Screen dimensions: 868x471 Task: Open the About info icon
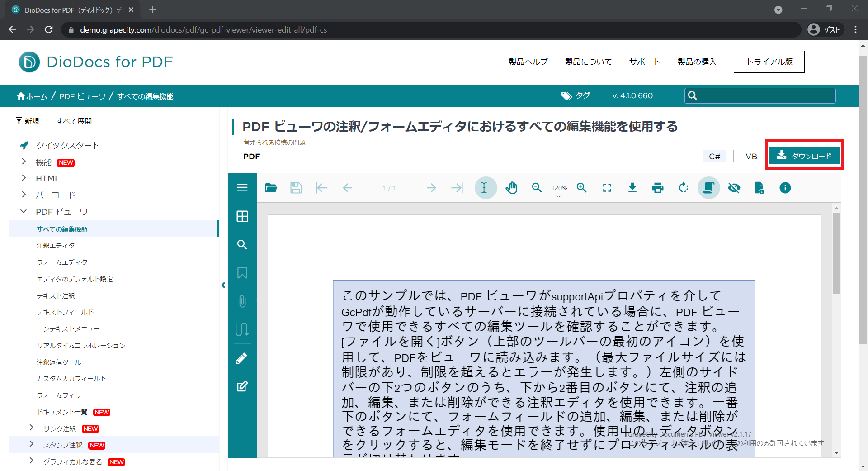[x=785, y=188]
